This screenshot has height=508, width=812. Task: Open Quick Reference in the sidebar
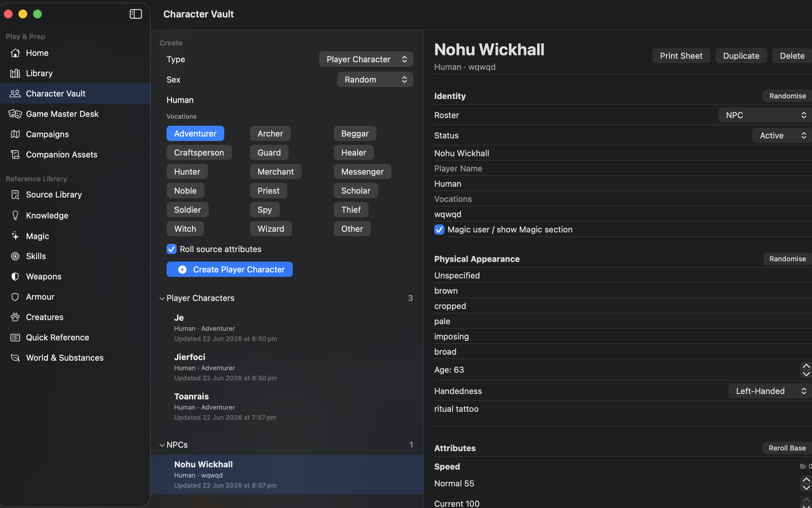tap(75, 337)
